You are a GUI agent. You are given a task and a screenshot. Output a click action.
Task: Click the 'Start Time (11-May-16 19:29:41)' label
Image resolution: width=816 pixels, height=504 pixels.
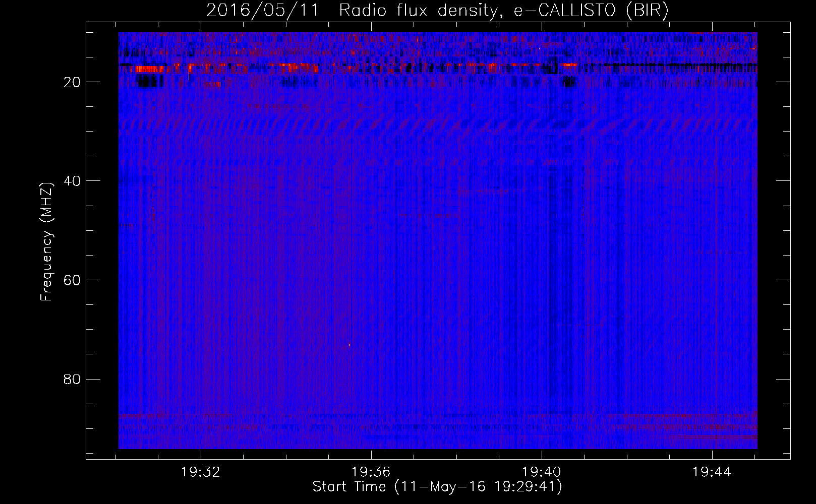(437, 487)
